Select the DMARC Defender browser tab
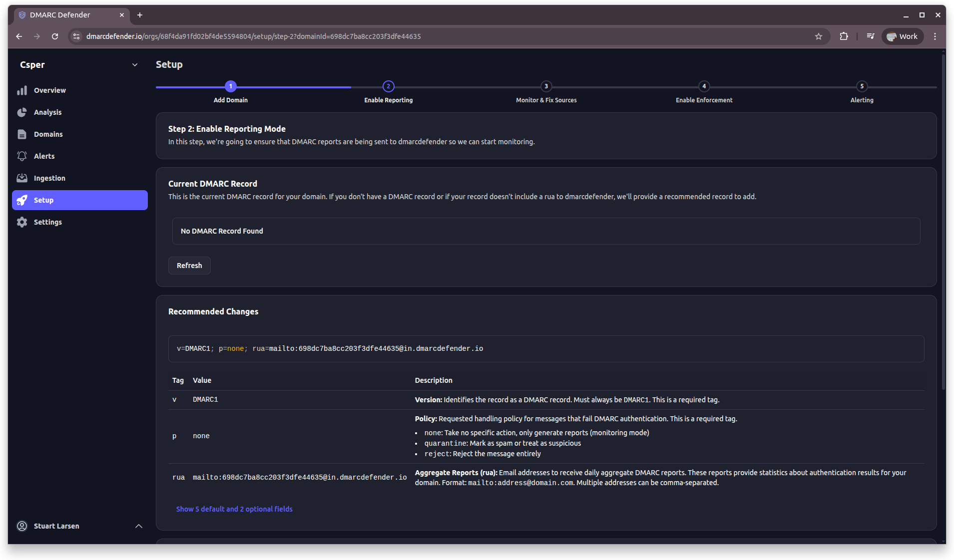Image resolution: width=954 pixels, height=560 pixels. tap(65, 15)
